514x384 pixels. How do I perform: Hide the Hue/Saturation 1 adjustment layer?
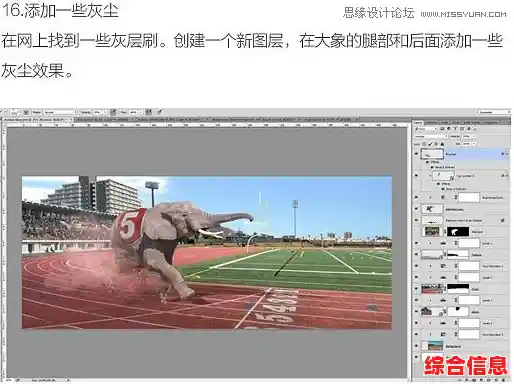pyautogui.click(x=416, y=334)
